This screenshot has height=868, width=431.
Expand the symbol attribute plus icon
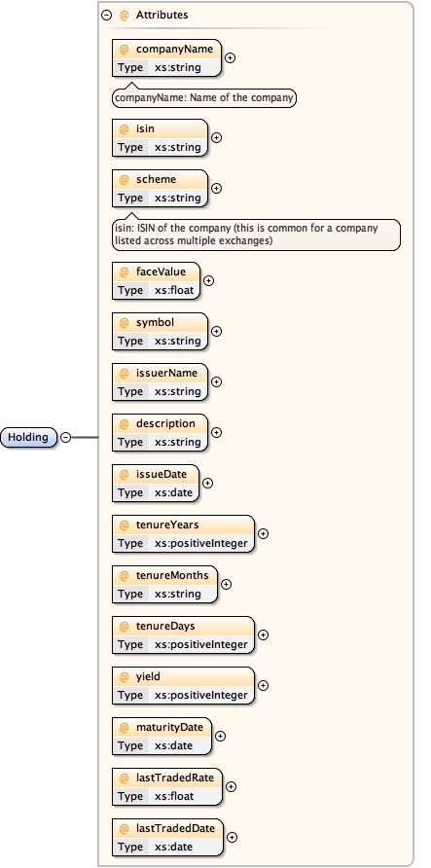(x=216, y=331)
